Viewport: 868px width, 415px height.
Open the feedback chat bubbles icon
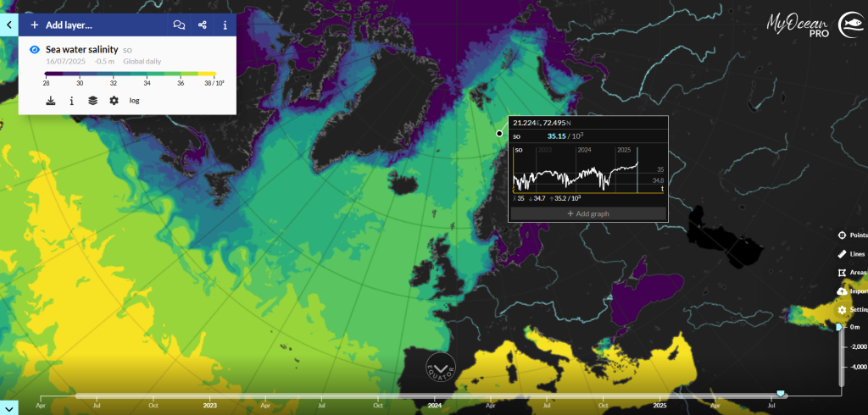click(179, 25)
